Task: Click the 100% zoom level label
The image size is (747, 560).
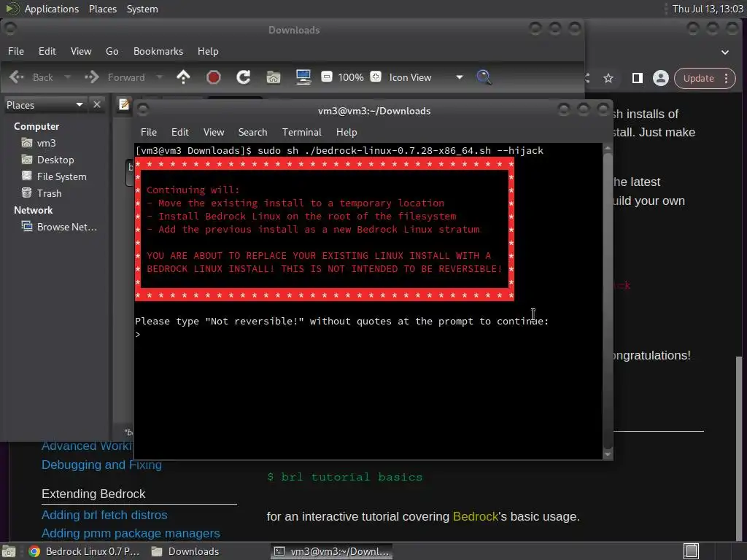Action: (351, 77)
